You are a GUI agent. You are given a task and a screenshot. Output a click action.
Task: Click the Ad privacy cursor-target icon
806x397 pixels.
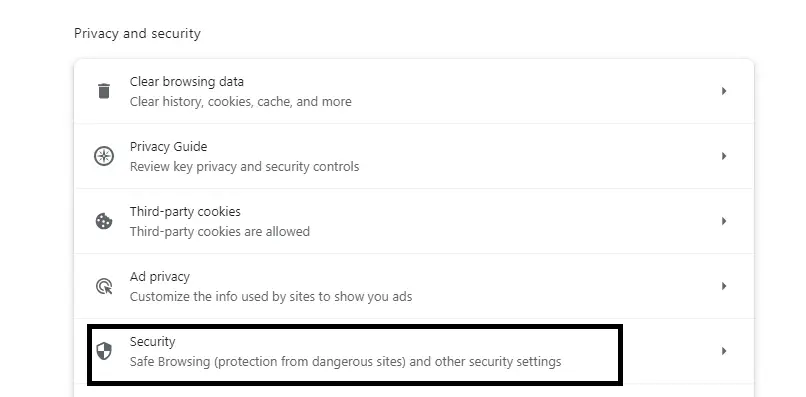(x=104, y=286)
